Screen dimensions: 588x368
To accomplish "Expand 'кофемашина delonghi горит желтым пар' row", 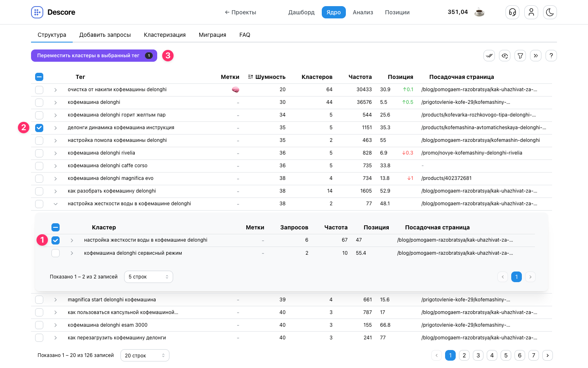I will pos(56,115).
